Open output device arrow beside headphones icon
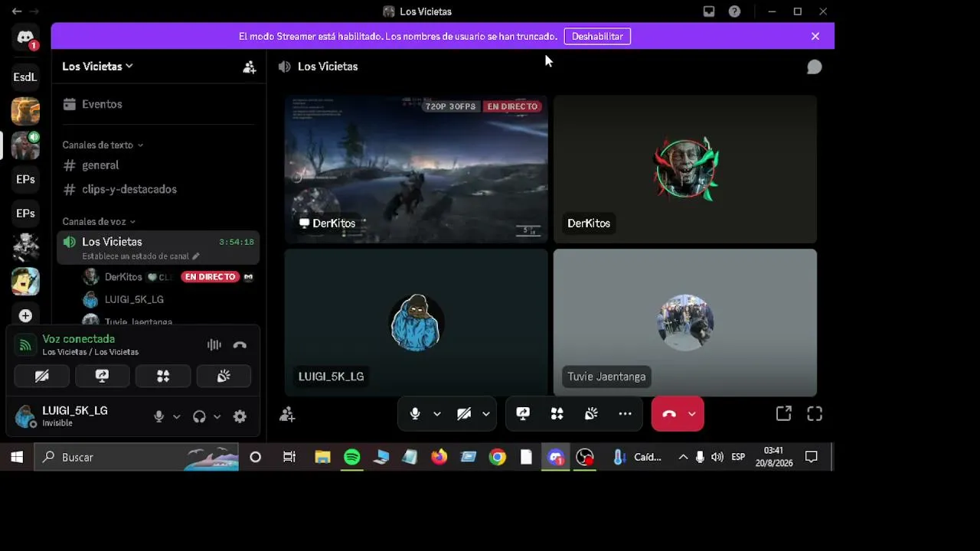 point(217,417)
